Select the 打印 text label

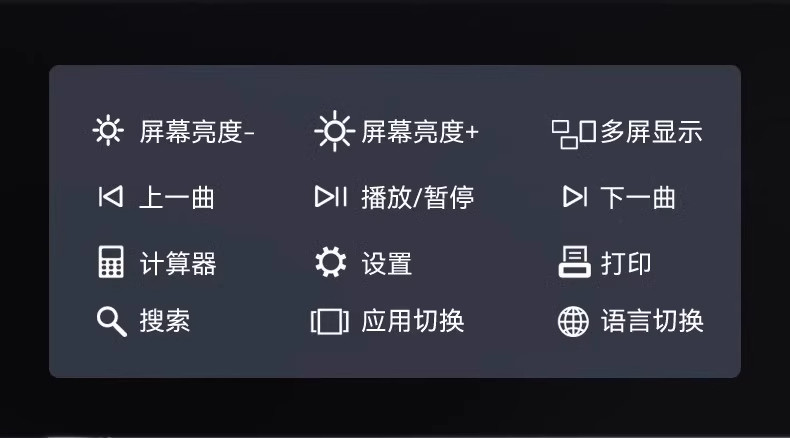pos(626,263)
